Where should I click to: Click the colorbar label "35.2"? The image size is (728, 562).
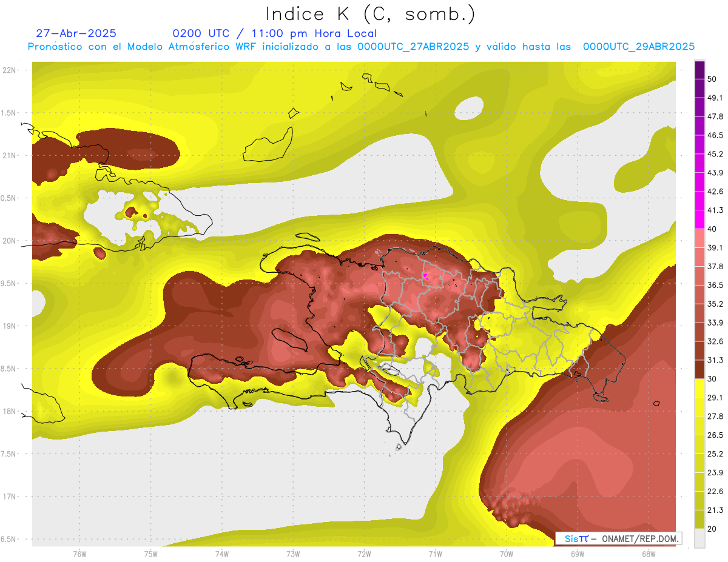click(715, 304)
